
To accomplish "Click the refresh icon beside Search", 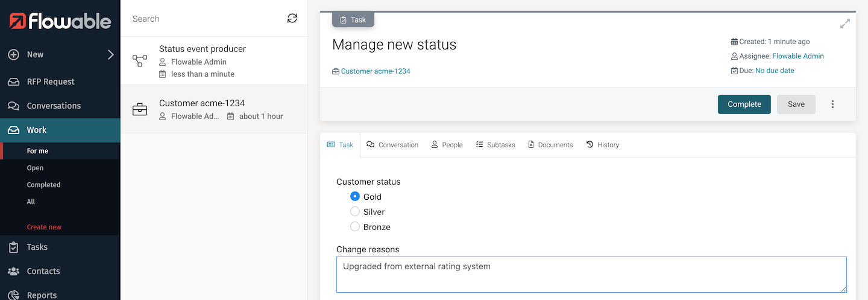I will tap(292, 19).
